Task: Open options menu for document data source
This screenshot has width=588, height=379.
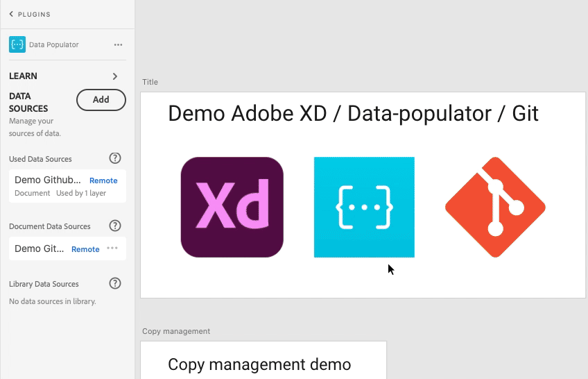Action: [x=112, y=249]
